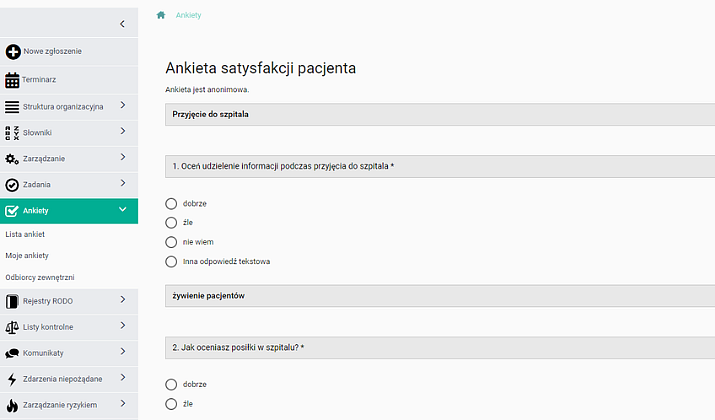Expand the Struktura organizacyjna submenu
Viewport: 715px width, 420px height.
pos(122,106)
